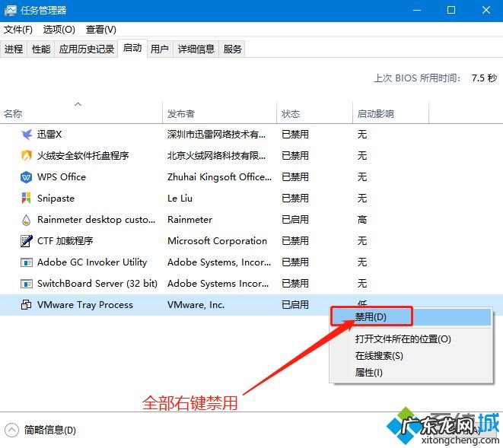The image size is (503, 448).
Task: Switch to the 进程 tab
Action: point(14,49)
